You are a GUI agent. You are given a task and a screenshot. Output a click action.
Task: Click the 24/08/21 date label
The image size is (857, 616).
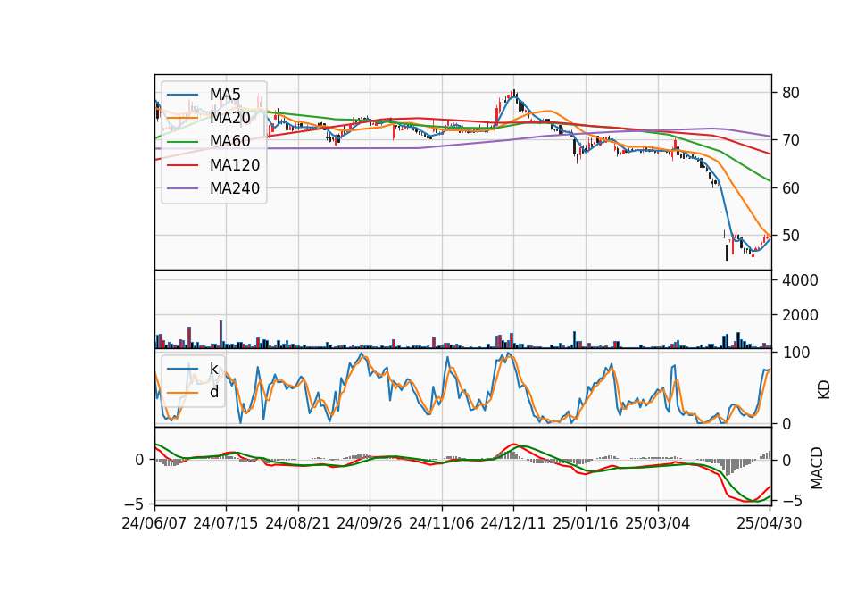[x=298, y=523]
